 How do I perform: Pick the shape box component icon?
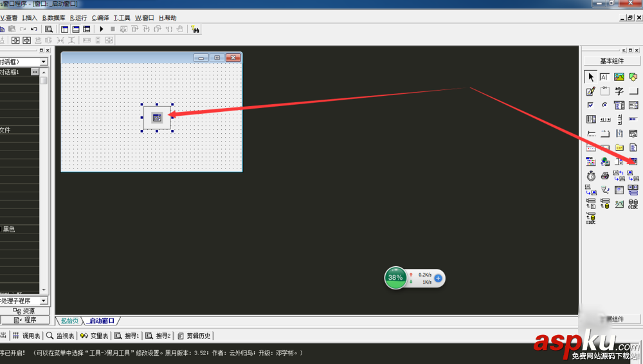pos(633,77)
